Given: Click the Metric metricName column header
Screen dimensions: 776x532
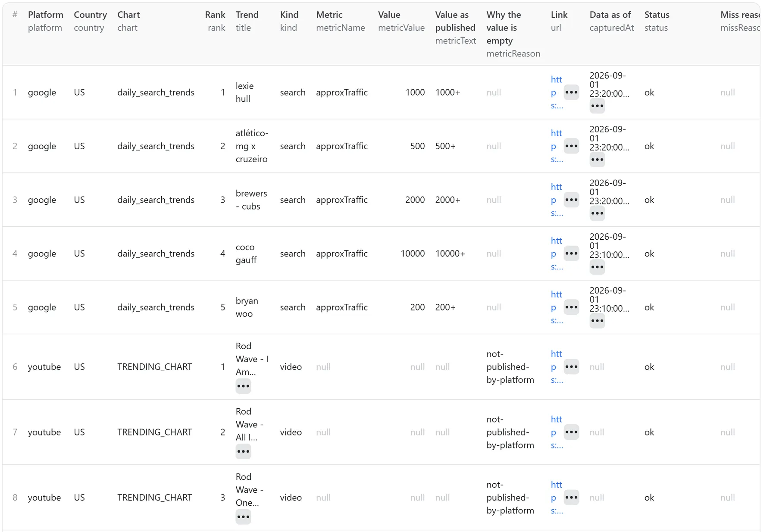Looking at the screenshot, I should (x=341, y=21).
